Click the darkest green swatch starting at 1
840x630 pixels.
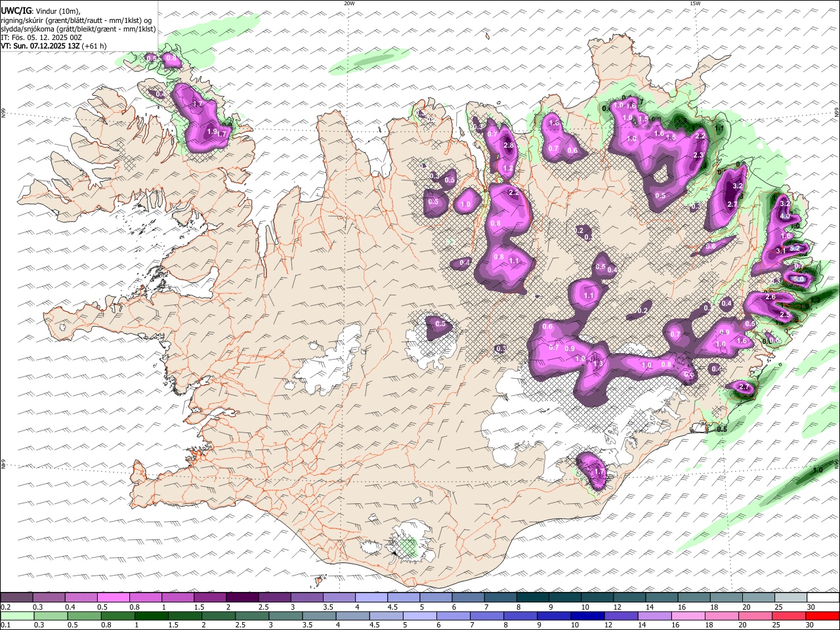point(151,616)
